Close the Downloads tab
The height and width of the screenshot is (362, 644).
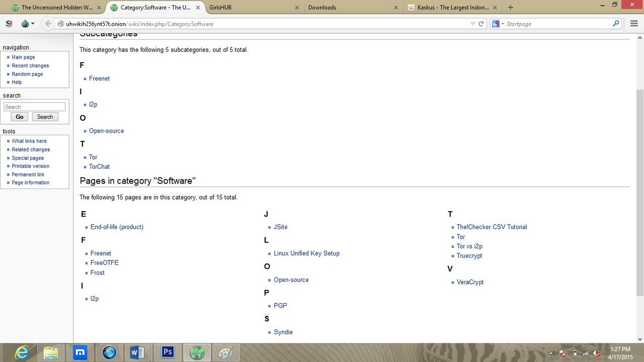[x=396, y=8]
